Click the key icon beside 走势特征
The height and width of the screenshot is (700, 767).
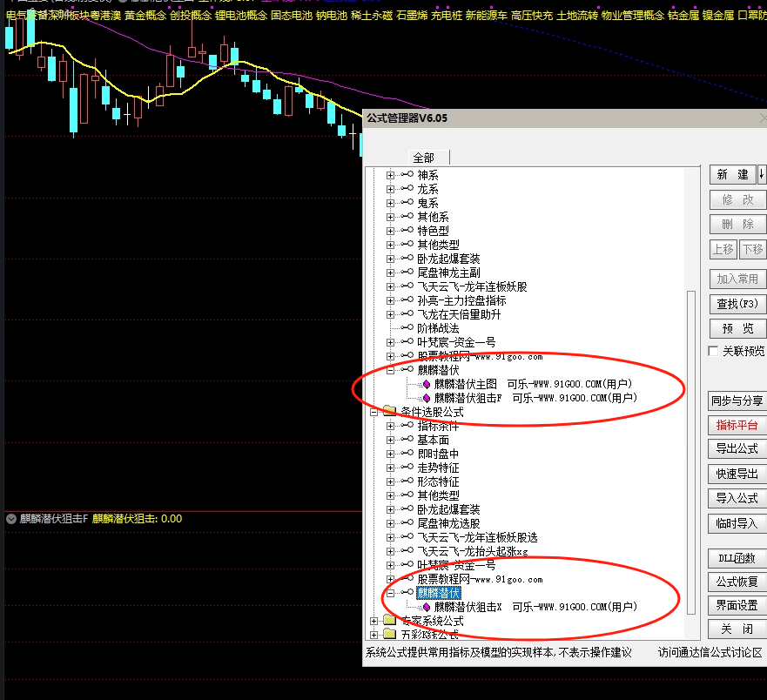(x=407, y=467)
